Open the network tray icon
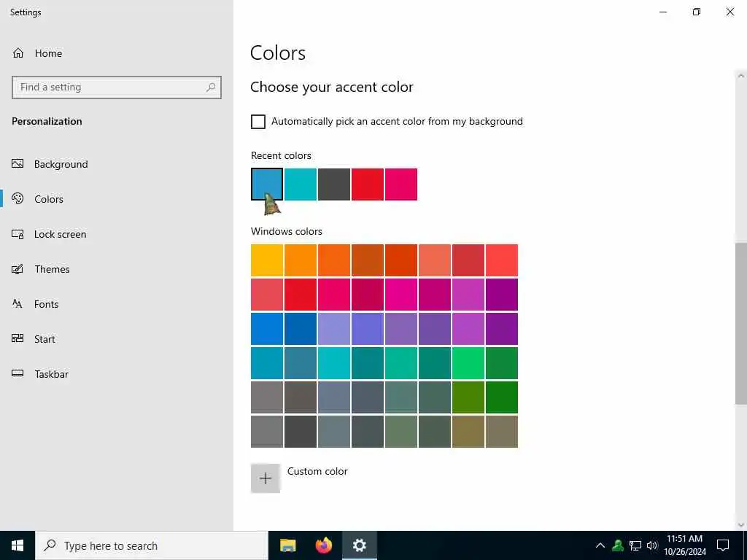 click(635, 545)
